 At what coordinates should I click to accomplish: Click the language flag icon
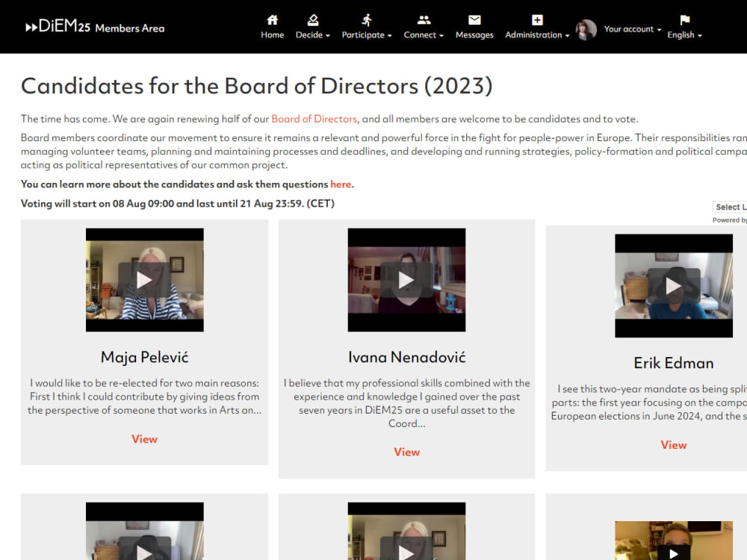point(684,20)
